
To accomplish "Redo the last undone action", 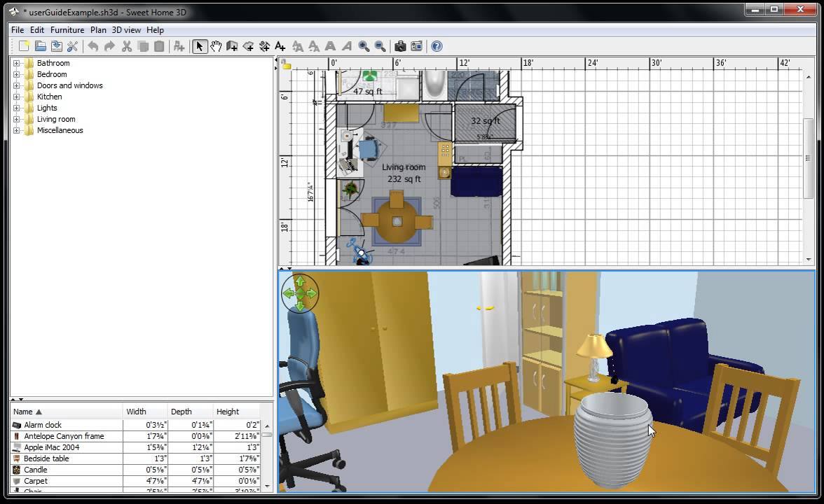I will click(x=109, y=46).
